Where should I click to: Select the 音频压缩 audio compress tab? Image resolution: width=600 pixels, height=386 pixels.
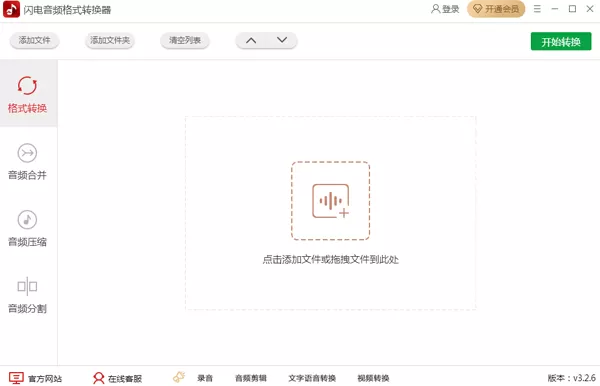click(28, 228)
